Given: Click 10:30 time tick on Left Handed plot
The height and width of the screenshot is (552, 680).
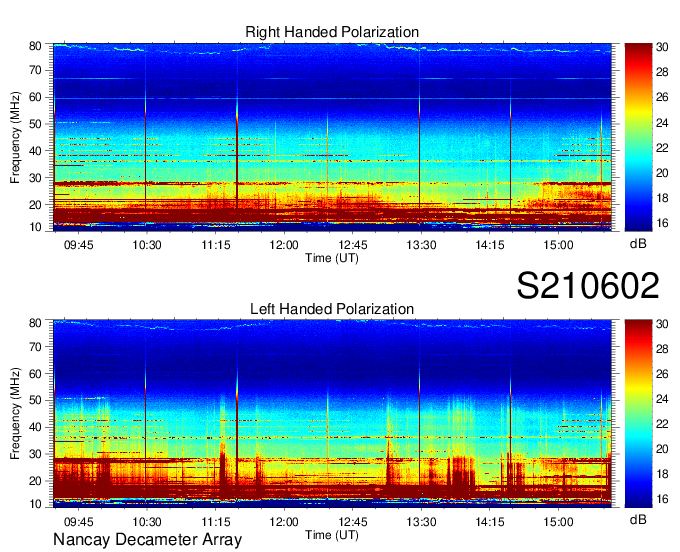Looking at the screenshot, I should [147, 522].
